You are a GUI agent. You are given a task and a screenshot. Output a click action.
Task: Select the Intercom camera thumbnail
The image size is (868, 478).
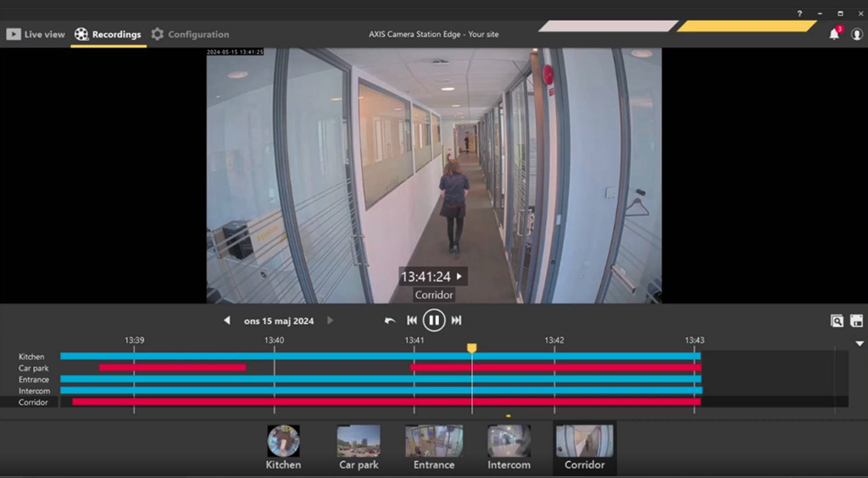(x=509, y=447)
